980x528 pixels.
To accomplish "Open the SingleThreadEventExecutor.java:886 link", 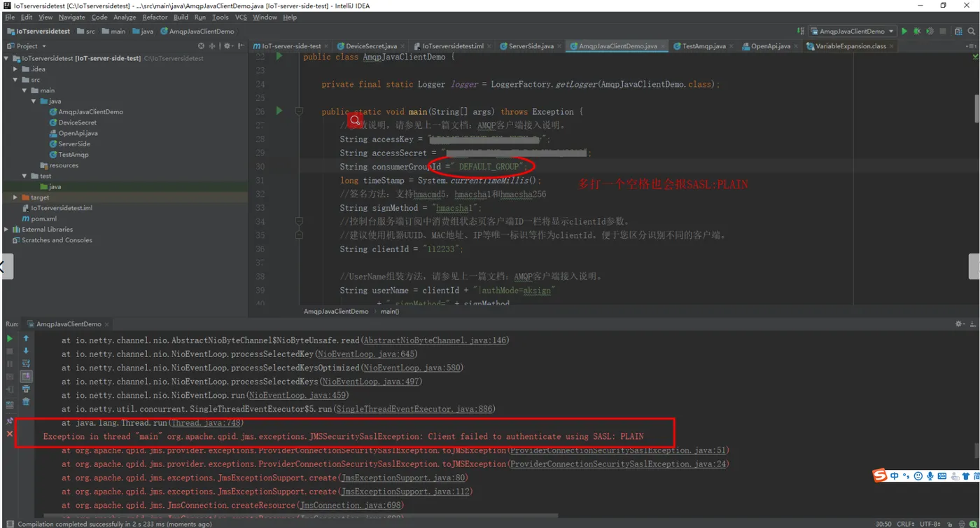I will pos(414,409).
